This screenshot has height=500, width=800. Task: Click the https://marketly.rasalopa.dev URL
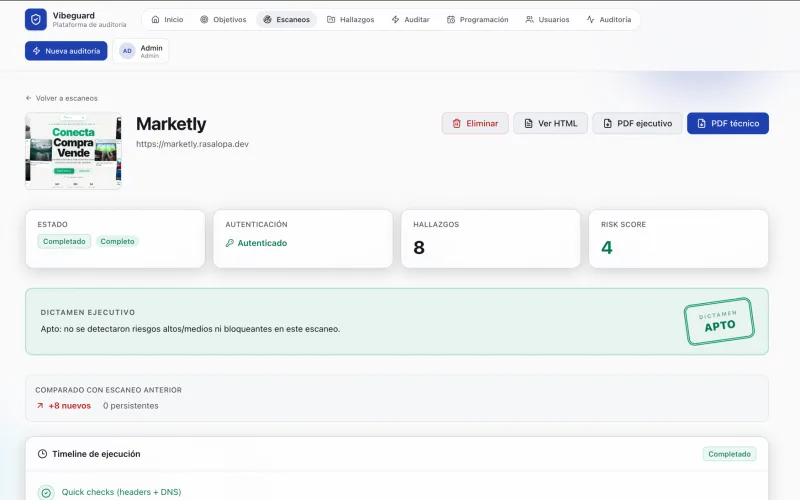coord(192,144)
